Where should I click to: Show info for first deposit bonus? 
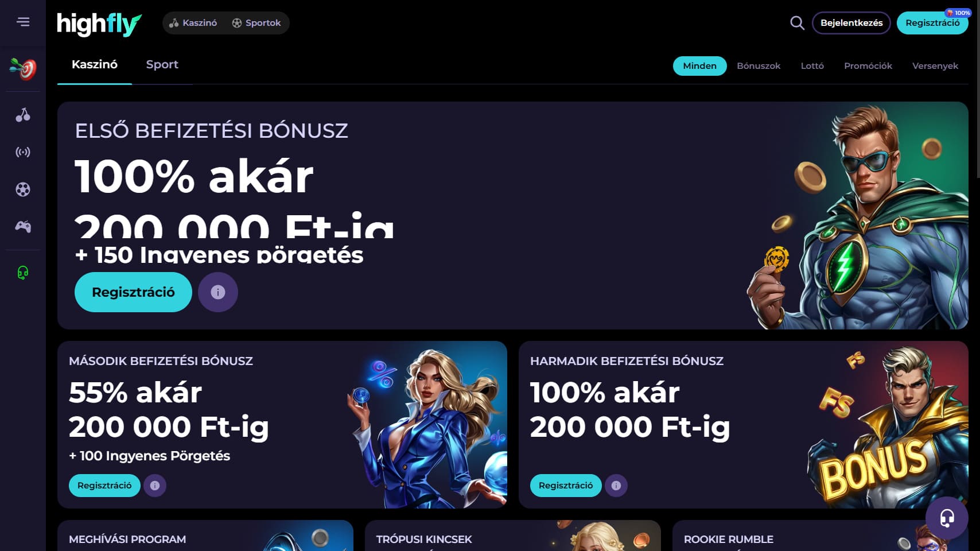click(x=218, y=292)
